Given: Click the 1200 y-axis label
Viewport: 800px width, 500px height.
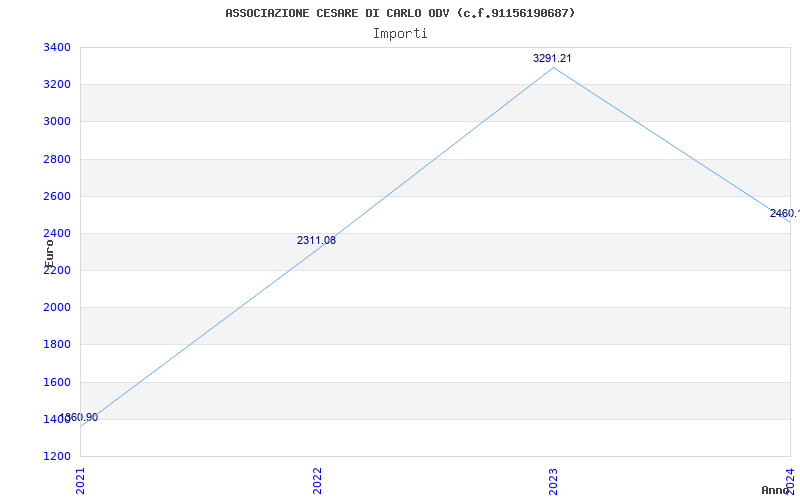Looking at the screenshot, I should 57,457.
